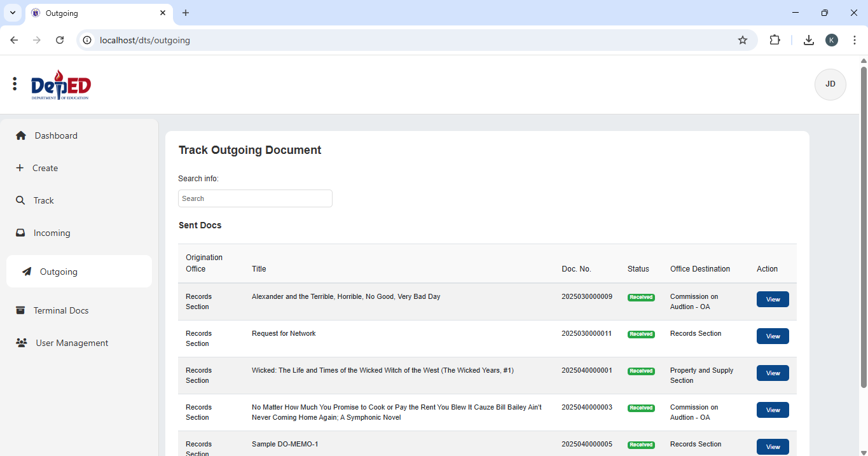Click Received badge for 2025030000009

(641, 297)
